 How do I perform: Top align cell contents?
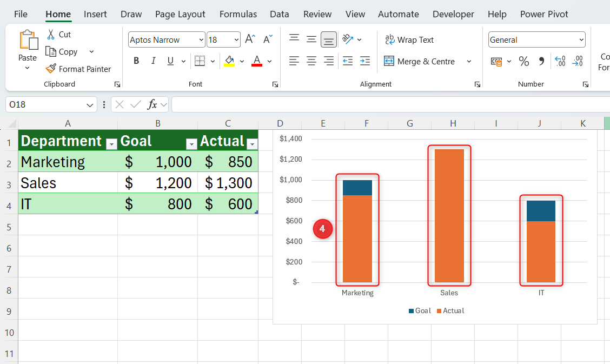pos(294,38)
